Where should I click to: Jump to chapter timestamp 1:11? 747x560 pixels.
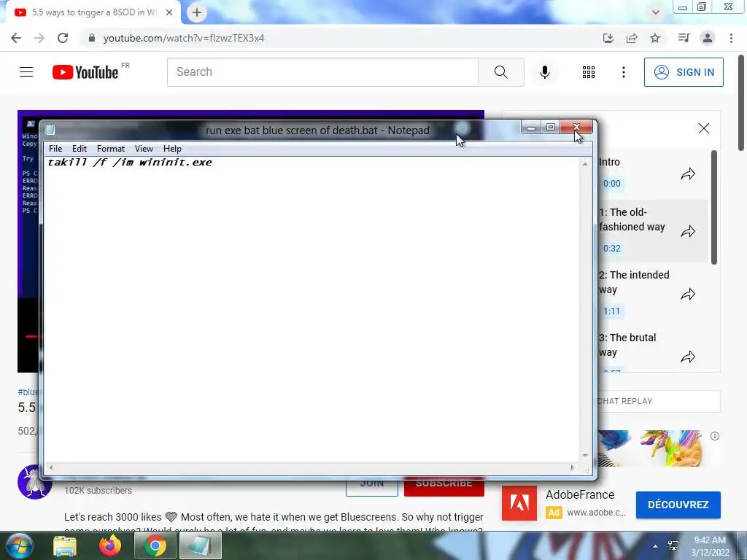[612, 311]
